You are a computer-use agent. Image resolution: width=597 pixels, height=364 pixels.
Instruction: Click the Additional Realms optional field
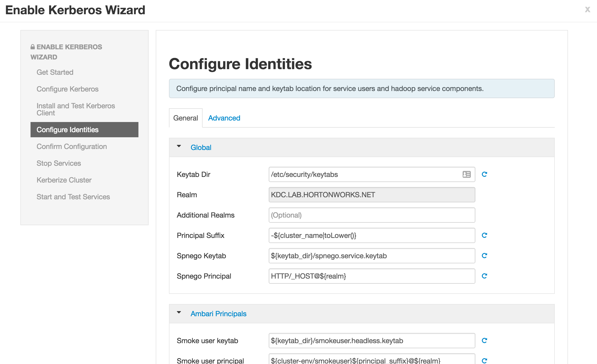(x=372, y=215)
